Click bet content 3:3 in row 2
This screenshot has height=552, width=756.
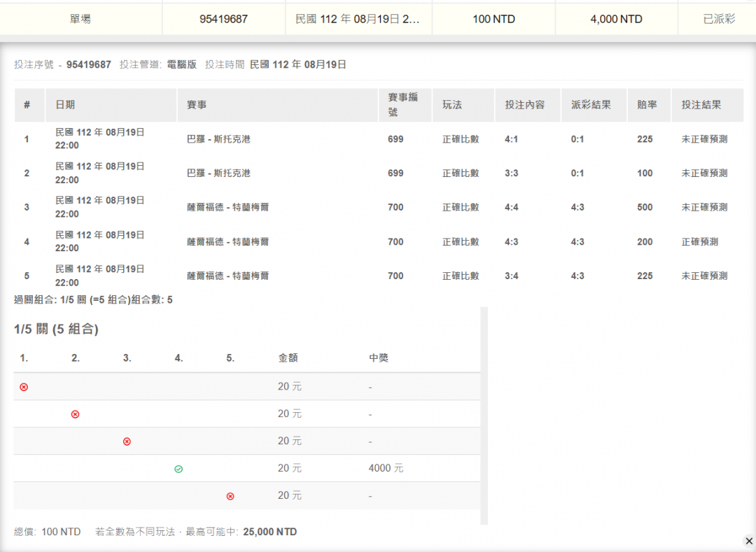[x=511, y=174]
